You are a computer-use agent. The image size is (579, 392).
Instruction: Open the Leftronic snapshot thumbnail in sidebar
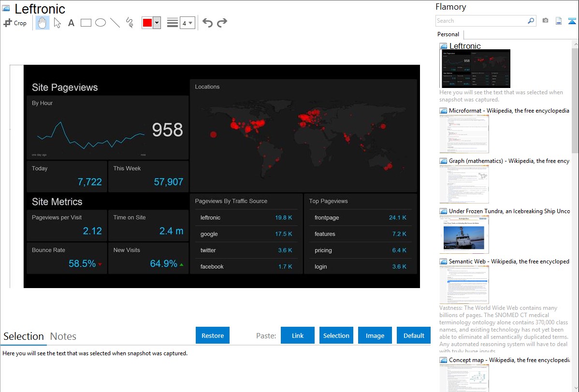pyautogui.click(x=475, y=69)
